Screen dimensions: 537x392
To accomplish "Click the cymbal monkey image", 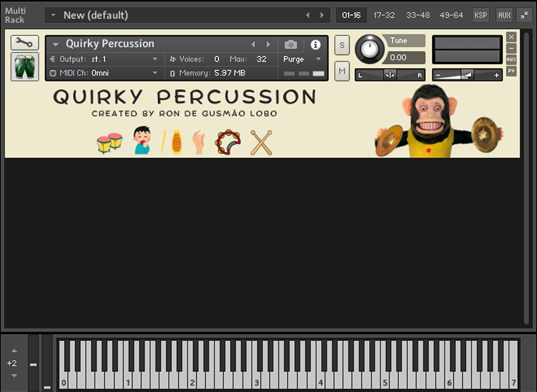I will 439,122.
